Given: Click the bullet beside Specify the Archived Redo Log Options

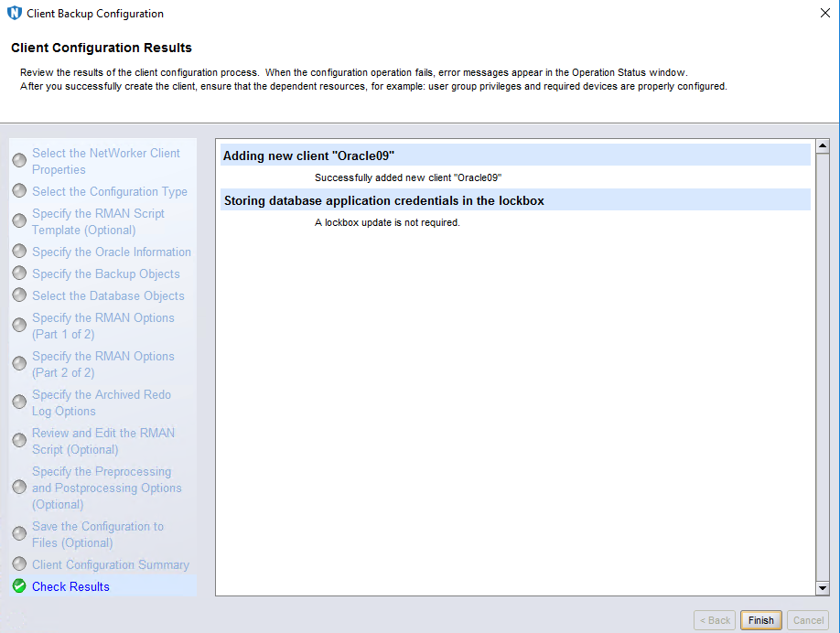Looking at the screenshot, I should pos(19,402).
